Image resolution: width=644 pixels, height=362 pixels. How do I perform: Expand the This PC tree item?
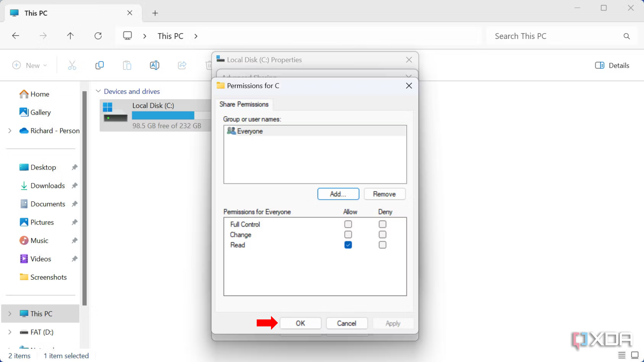click(9, 313)
